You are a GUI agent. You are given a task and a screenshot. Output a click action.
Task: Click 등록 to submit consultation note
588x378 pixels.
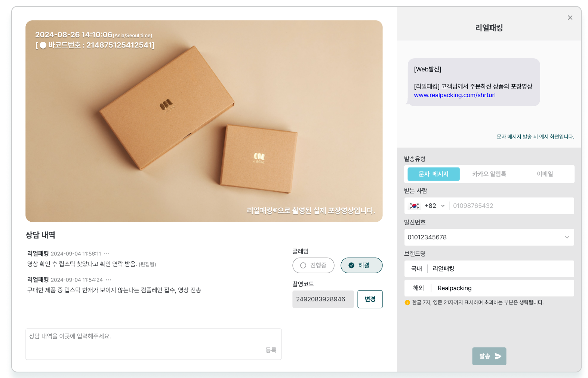click(271, 350)
